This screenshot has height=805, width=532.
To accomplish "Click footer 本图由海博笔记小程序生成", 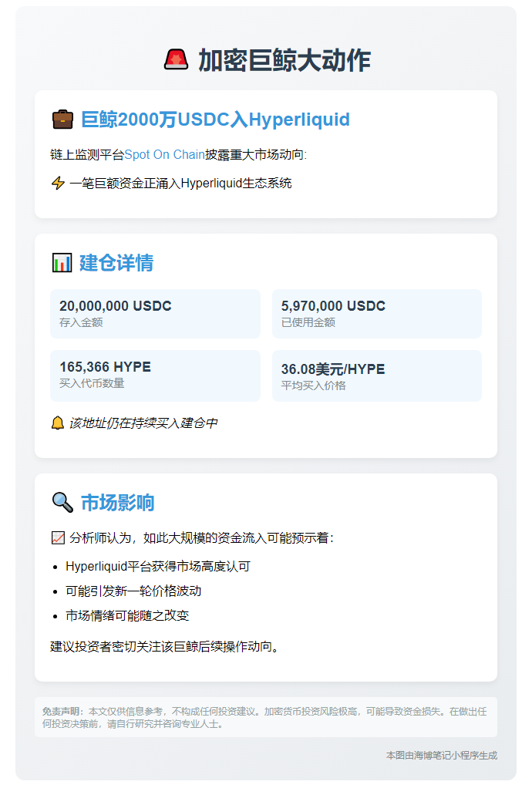I will 442,756.
